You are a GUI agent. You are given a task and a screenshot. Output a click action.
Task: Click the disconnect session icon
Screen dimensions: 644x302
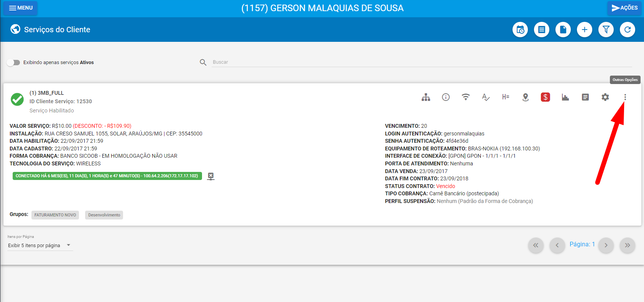(x=210, y=176)
